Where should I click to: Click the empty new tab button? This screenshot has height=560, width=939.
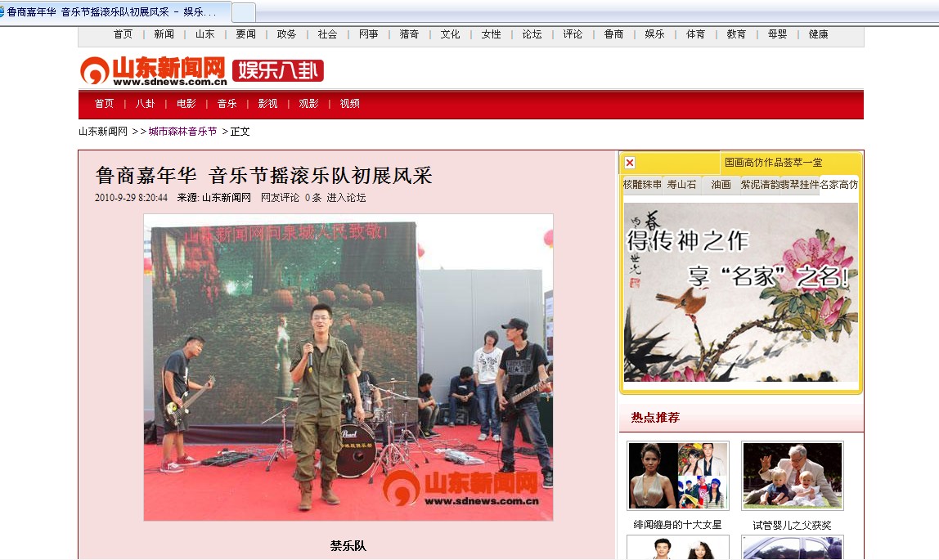[244, 12]
